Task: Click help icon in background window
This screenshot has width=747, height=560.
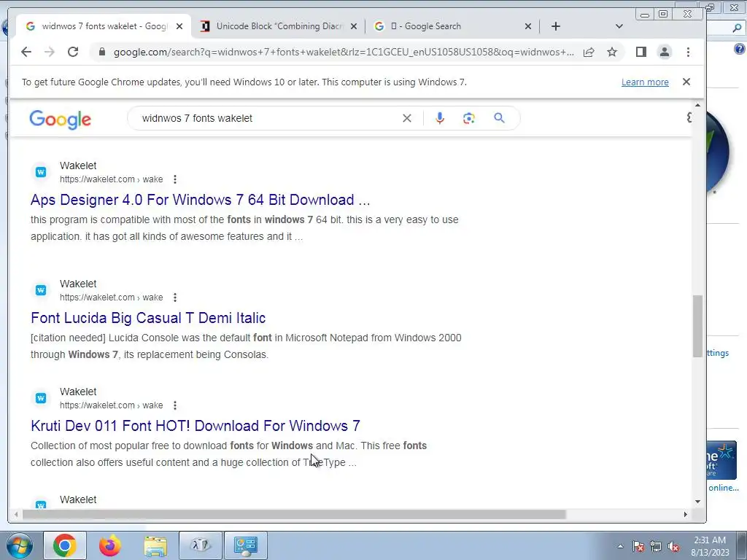Action: (x=740, y=49)
